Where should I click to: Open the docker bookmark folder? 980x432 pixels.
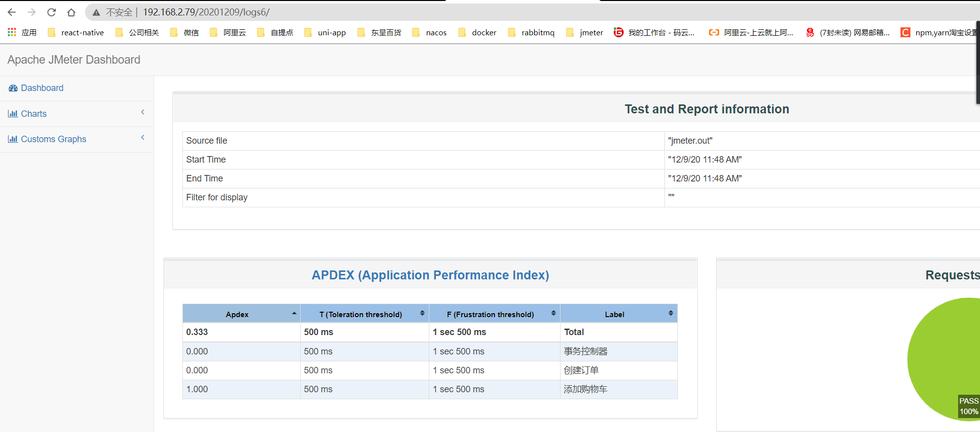(477, 32)
